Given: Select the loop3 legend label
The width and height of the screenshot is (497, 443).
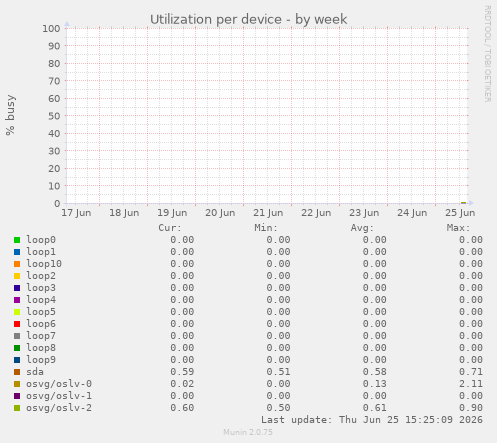Looking at the screenshot, I should click(41, 288).
